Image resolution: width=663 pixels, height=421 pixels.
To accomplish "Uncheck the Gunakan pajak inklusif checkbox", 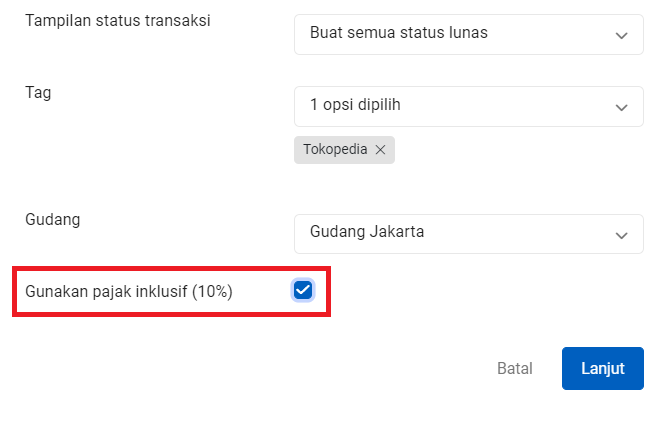I will click(x=303, y=291).
